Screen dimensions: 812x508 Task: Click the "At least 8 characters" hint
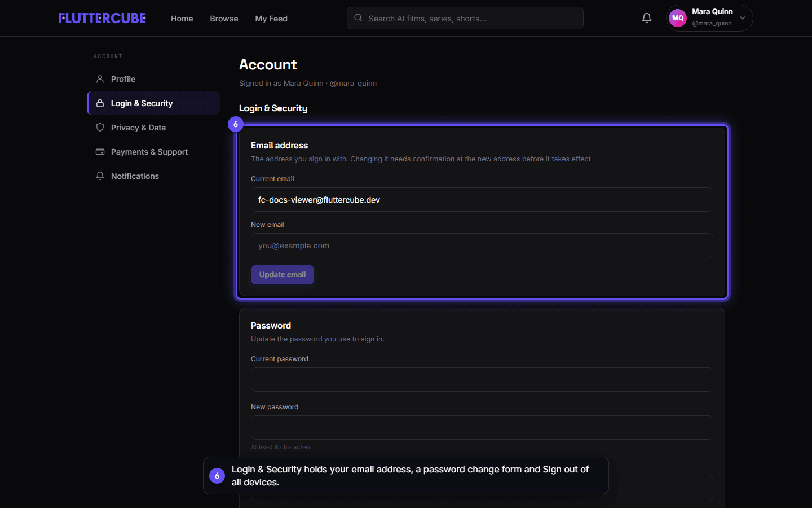[281, 447]
